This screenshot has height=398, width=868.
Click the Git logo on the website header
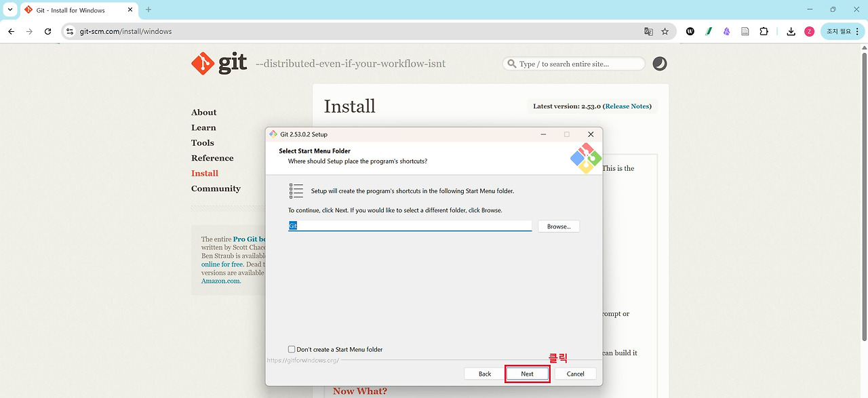219,63
